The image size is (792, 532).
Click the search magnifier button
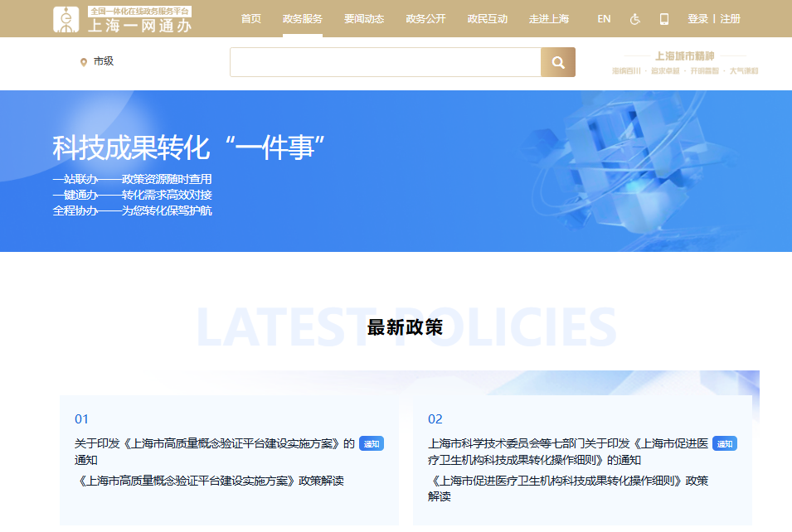[x=557, y=61]
